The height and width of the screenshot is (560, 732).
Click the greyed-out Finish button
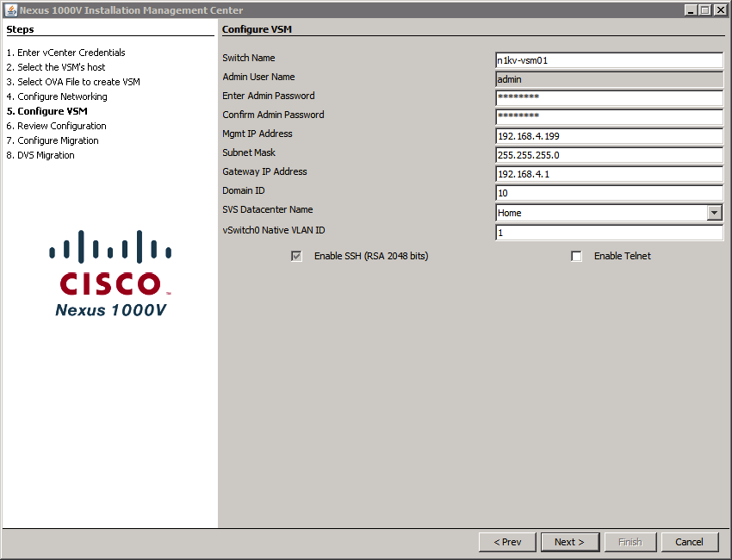[x=630, y=542]
